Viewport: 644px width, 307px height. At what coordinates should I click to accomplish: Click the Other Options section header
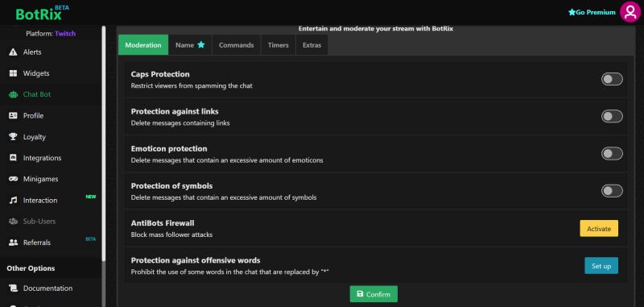(x=31, y=268)
